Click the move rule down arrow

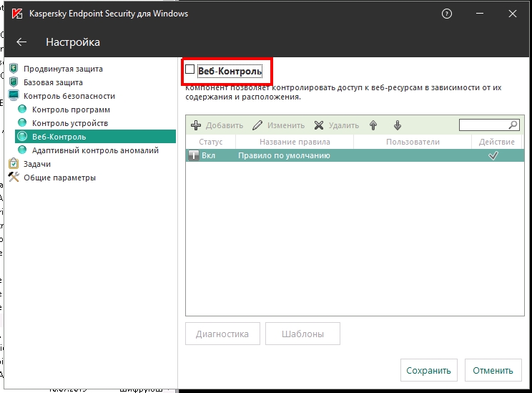(x=398, y=125)
